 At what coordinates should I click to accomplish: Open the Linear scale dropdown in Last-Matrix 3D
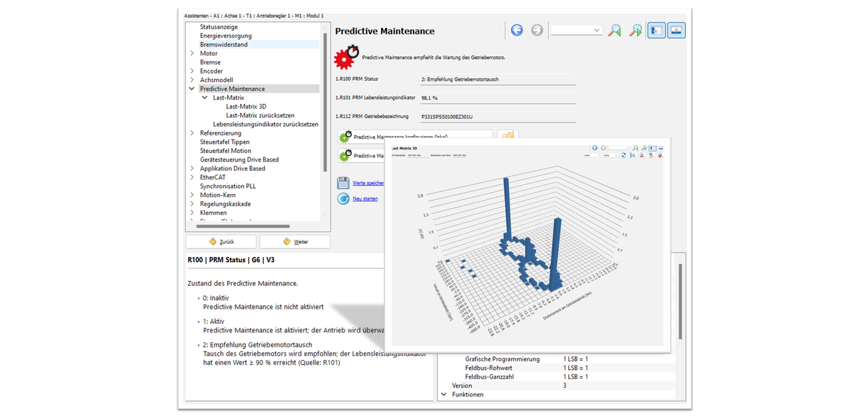[592, 156]
